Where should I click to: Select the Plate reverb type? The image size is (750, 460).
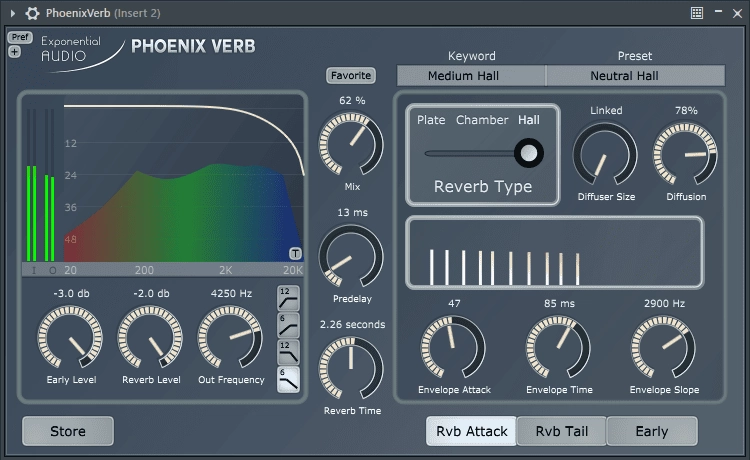tap(431, 120)
